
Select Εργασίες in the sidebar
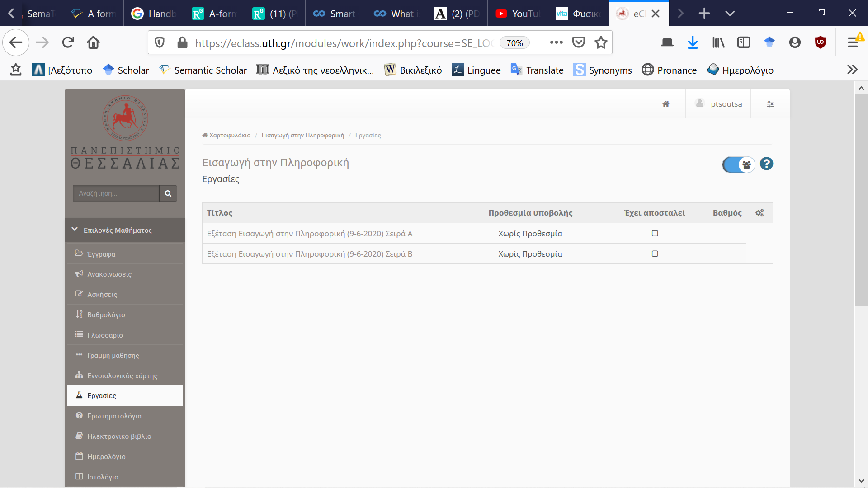coord(125,395)
